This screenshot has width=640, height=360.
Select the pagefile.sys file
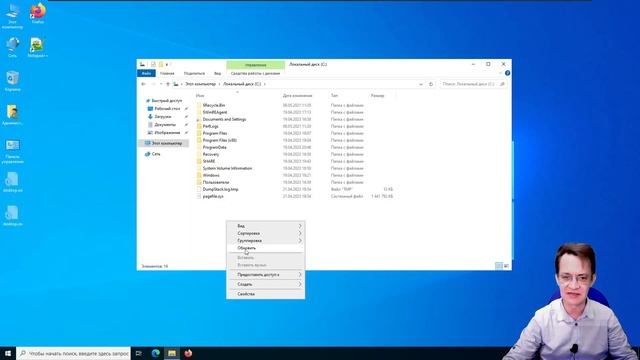[x=213, y=196]
